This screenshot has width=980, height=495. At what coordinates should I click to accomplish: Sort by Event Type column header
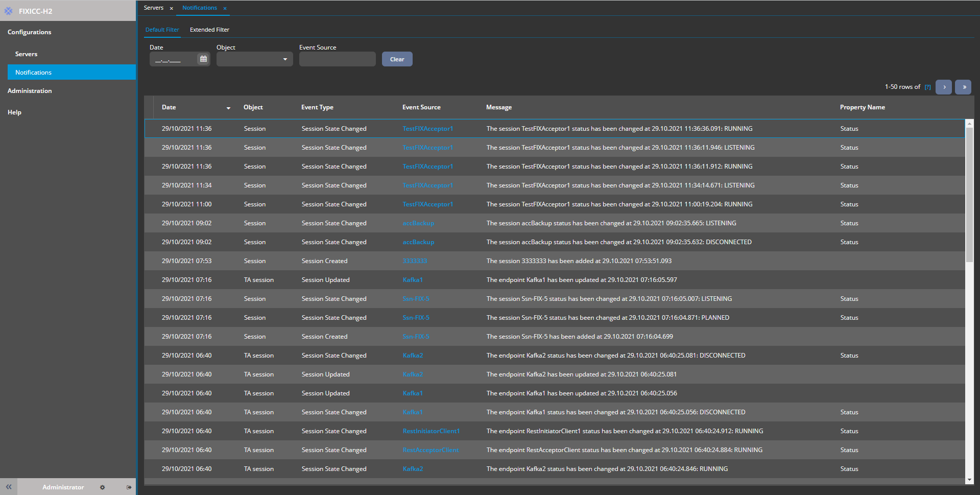click(317, 107)
